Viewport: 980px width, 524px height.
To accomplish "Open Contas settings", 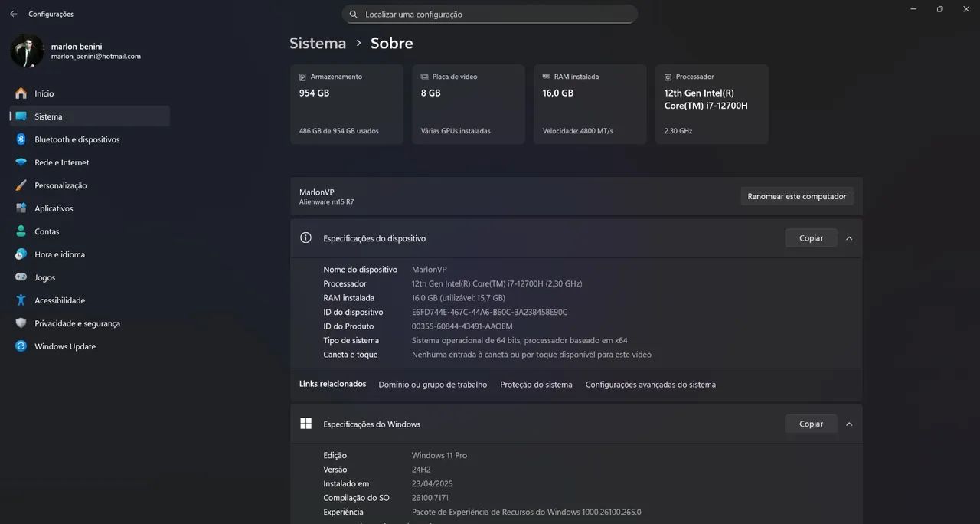I will coord(47,231).
